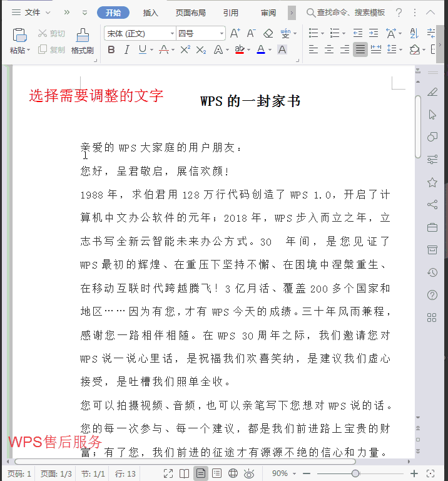Click the zoom slider handle

point(355,473)
